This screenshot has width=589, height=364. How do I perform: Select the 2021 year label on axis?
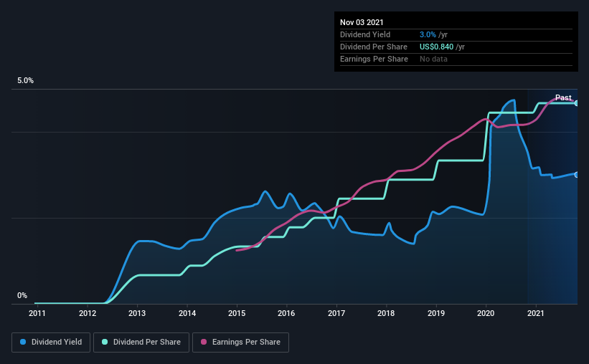[536, 313]
